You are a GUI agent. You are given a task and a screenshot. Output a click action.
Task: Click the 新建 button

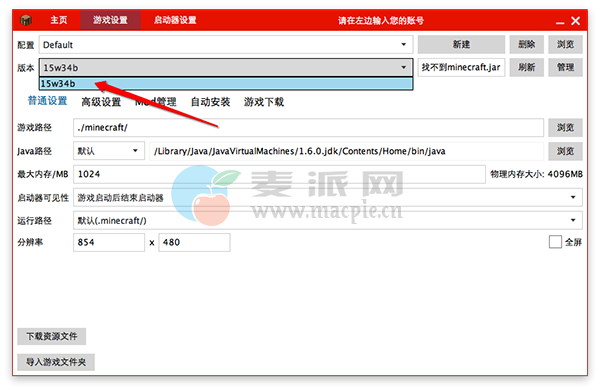[x=461, y=44]
